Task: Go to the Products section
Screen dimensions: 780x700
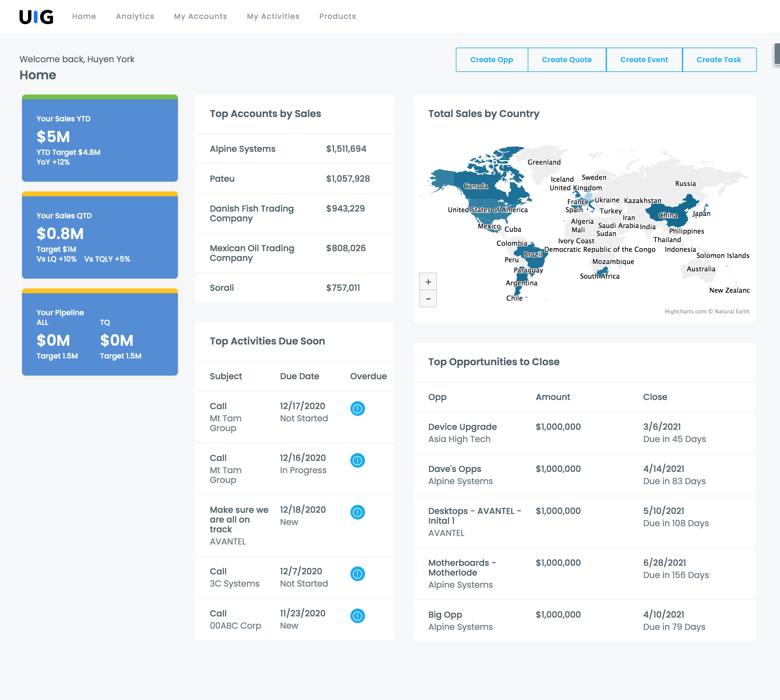Action: coord(337,16)
